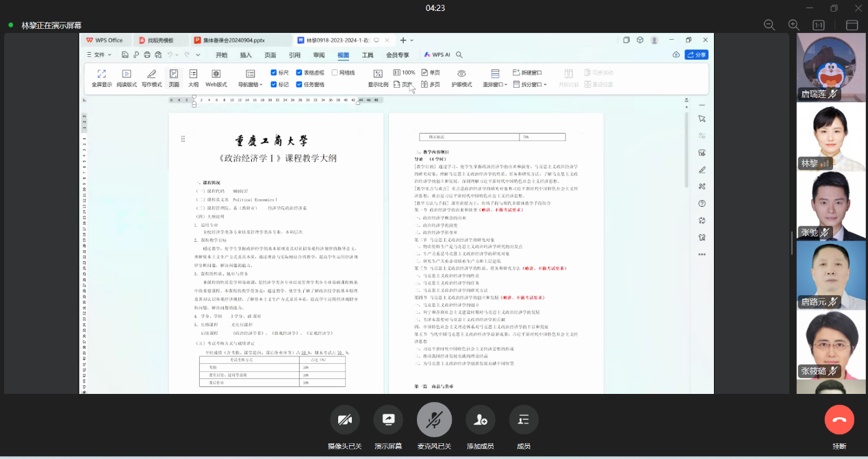
Task: Click the 全屏显示 fullscreen icon
Action: (101, 74)
